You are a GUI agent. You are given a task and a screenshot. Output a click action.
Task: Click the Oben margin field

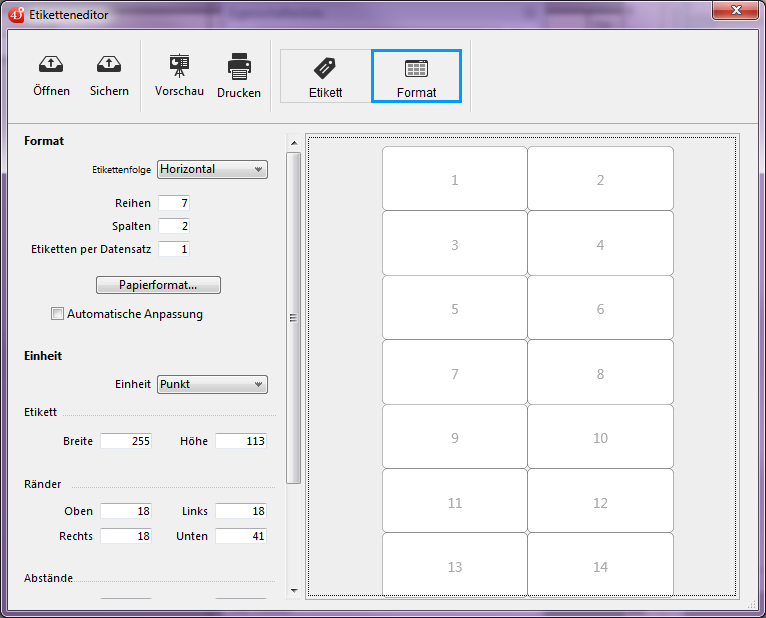(x=126, y=511)
